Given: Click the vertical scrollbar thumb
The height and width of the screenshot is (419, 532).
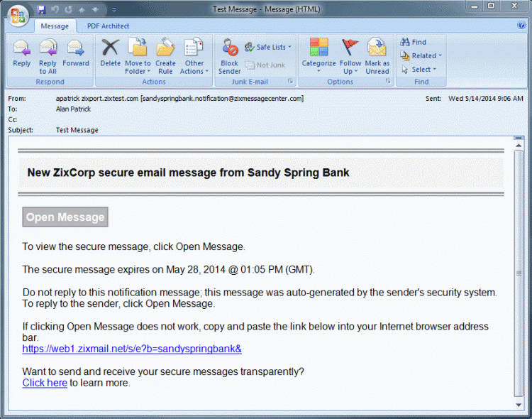Looking at the screenshot, I should [519, 273].
